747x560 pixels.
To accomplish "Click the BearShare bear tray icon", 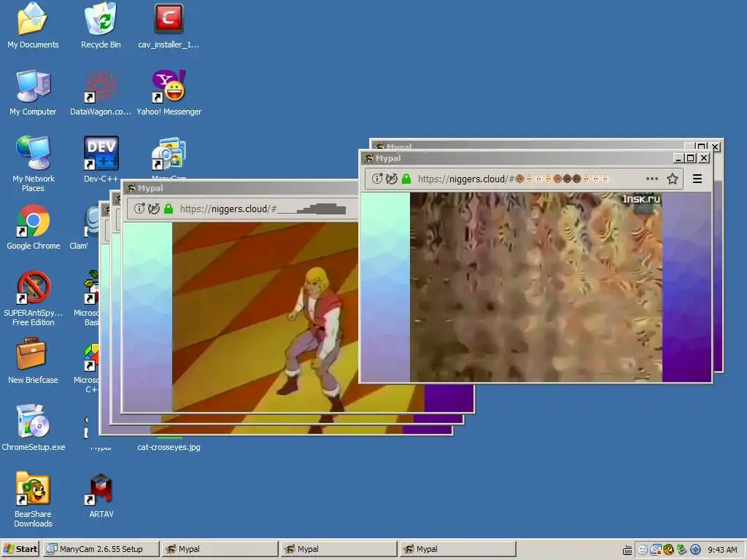I will pyautogui.click(x=668, y=550).
